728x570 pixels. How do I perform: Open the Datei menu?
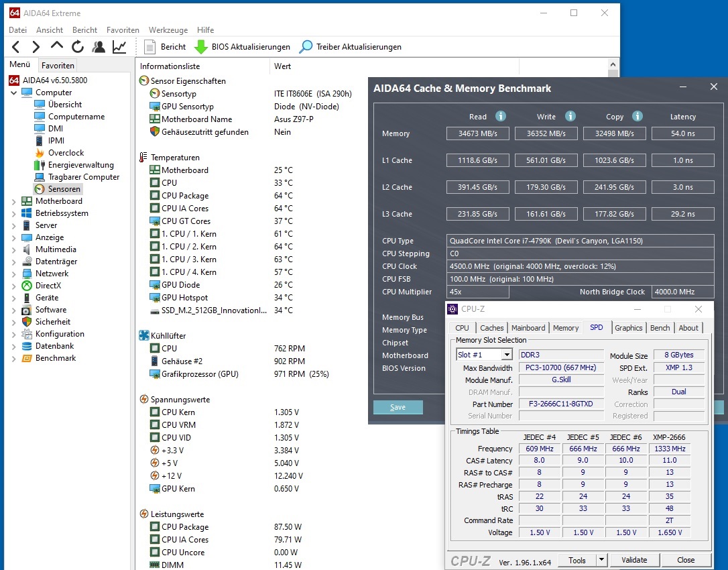coord(17,30)
